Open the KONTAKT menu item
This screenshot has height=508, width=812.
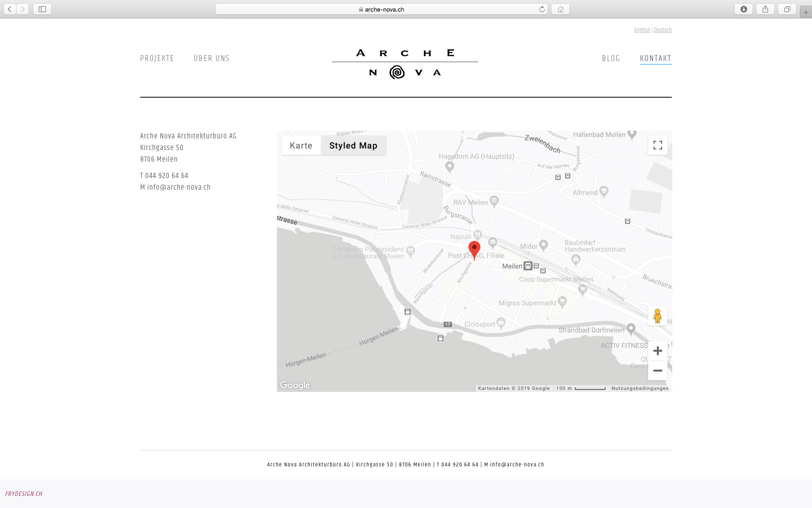tap(656, 59)
